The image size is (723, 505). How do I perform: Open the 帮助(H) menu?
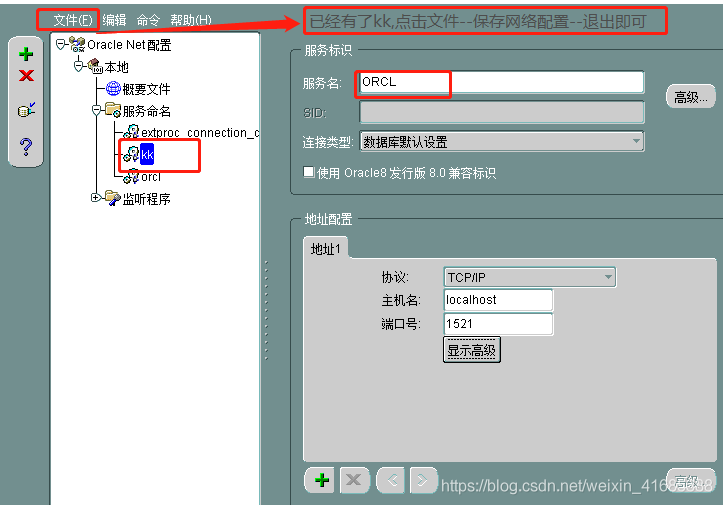click(x=190, y=20)
